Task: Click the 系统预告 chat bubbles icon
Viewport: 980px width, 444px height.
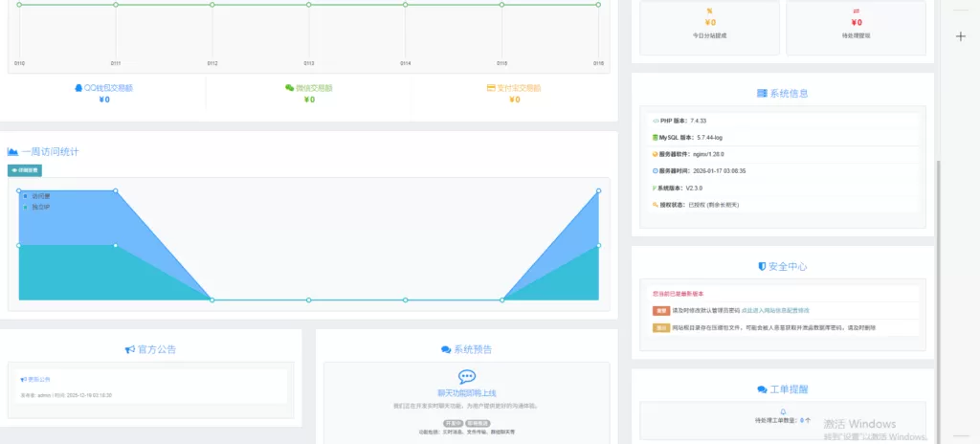Action: tap(446, 350)
